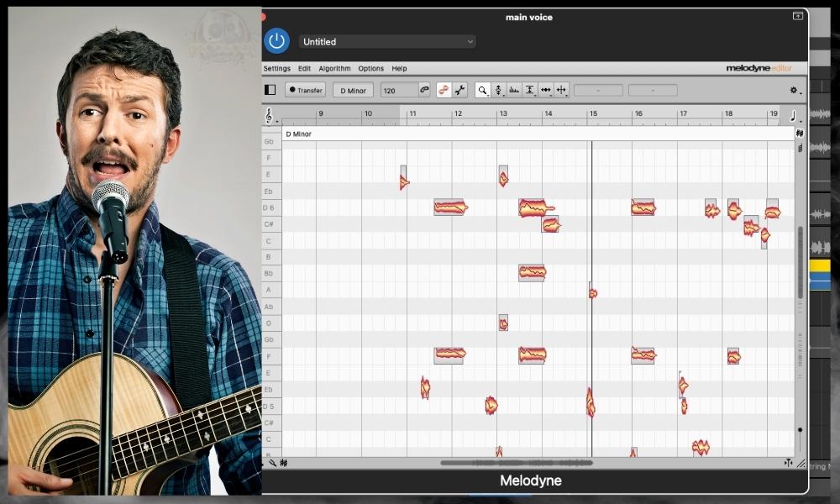
Task: Open the Help menu
Action: point(399,69)
